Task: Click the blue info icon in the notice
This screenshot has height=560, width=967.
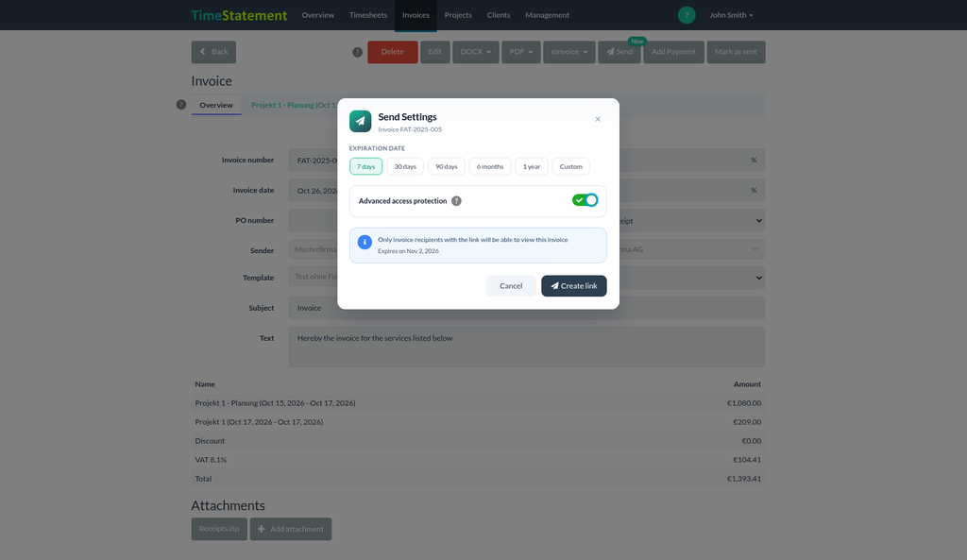Action: tap(365, 243)
